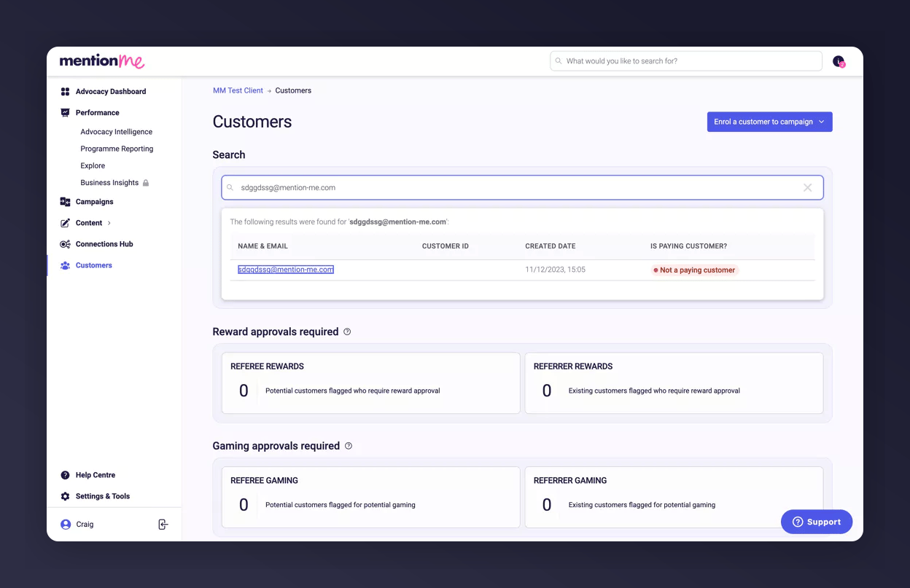This screenshot has height=588, width=910.
Task: Open Settings & Tools in sidebar
Action: pos(103,496)
